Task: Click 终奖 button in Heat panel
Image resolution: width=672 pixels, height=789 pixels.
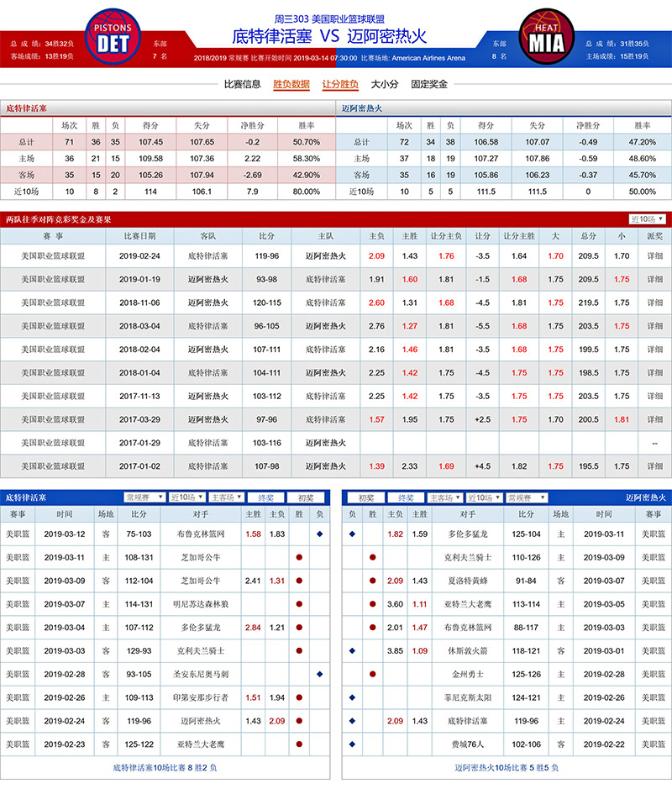Action: click(406, 497)
